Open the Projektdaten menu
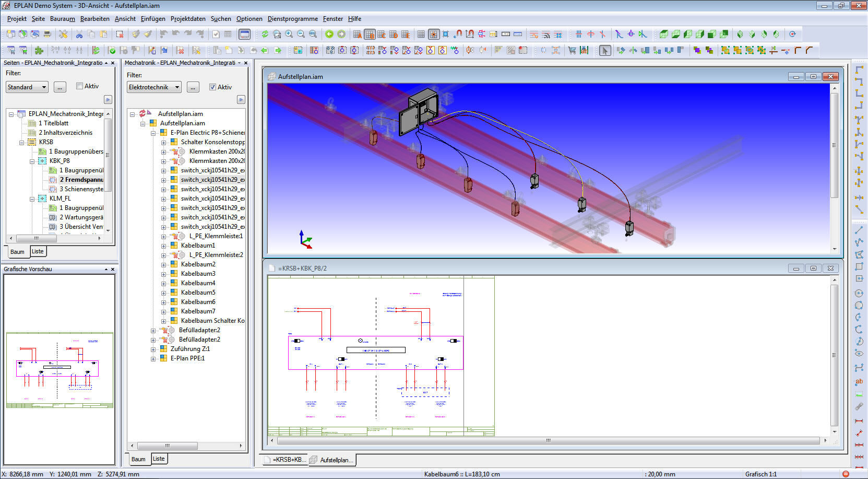 [188, 19]
